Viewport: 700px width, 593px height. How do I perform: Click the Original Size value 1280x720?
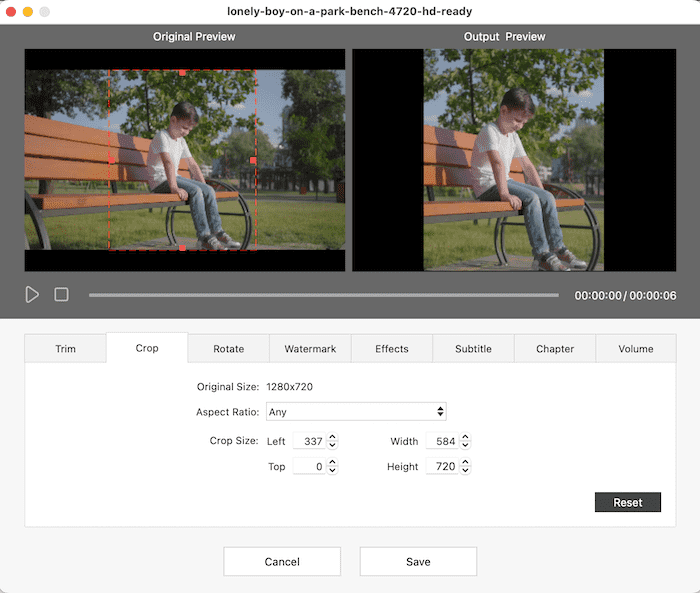[289, 387]
